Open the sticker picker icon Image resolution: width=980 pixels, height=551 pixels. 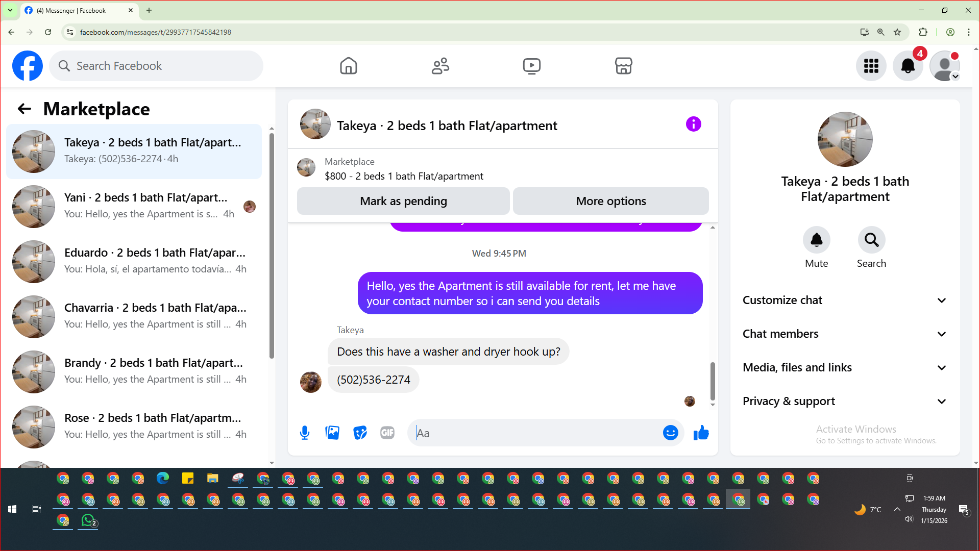[360, 433]
